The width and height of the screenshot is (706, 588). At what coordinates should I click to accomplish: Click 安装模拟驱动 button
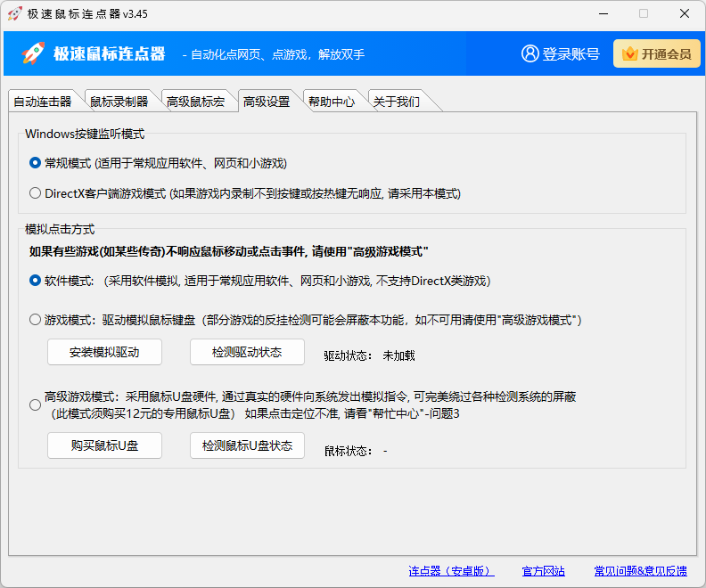(x=104, y=352)
